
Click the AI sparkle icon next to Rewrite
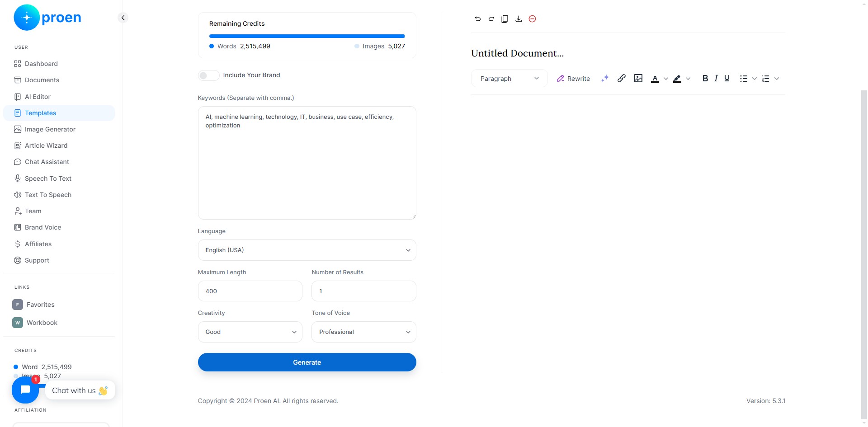click(x=605, y=79)
